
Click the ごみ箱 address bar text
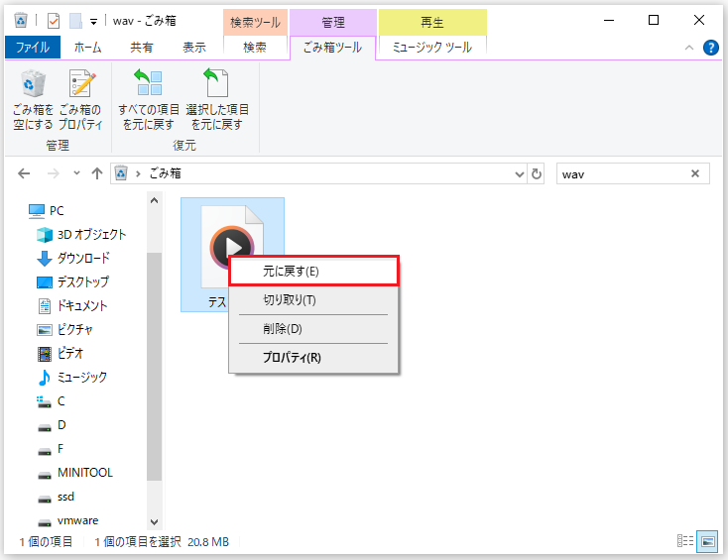(x=165, y=173)
